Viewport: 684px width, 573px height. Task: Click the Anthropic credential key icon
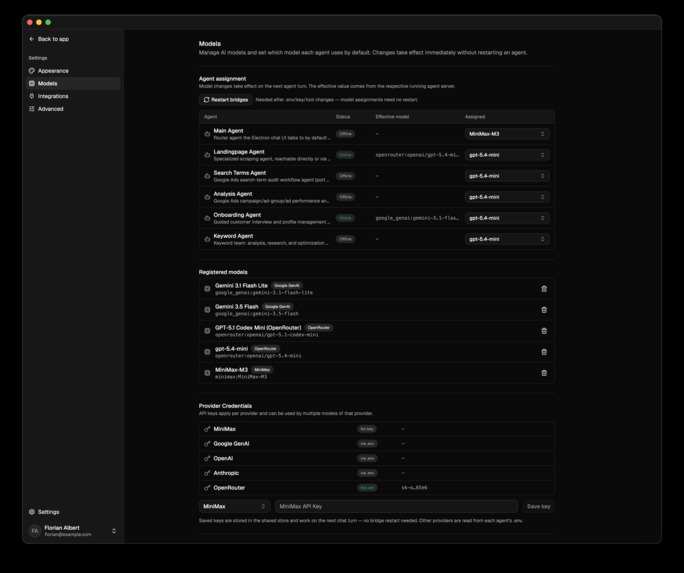207,473
